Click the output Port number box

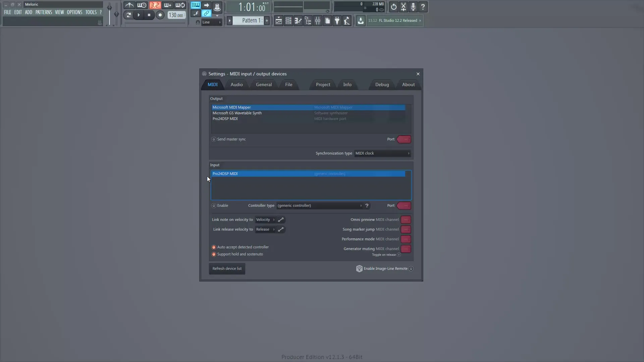point(404,139)
